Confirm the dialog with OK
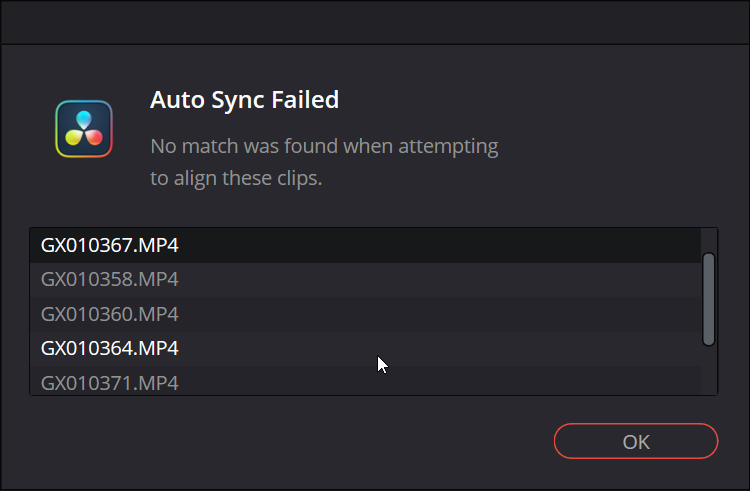Viewport: 750px width, 491px height. pyautogui.click(x=636, y=441)
